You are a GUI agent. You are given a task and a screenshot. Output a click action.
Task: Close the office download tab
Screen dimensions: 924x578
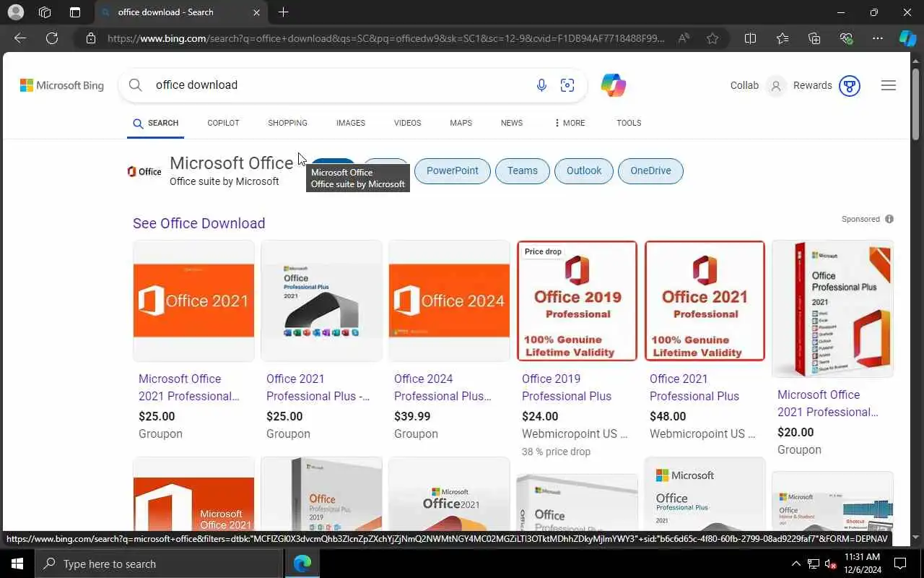pos(256,12)
